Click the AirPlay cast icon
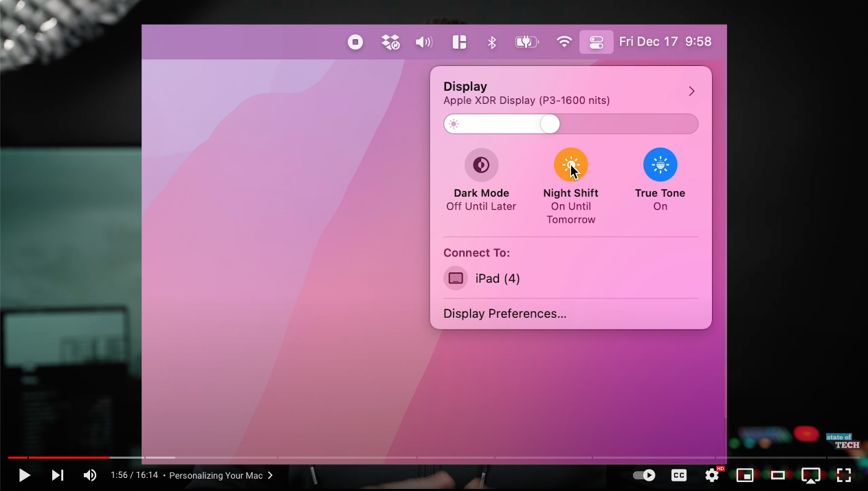 [811, 475]
